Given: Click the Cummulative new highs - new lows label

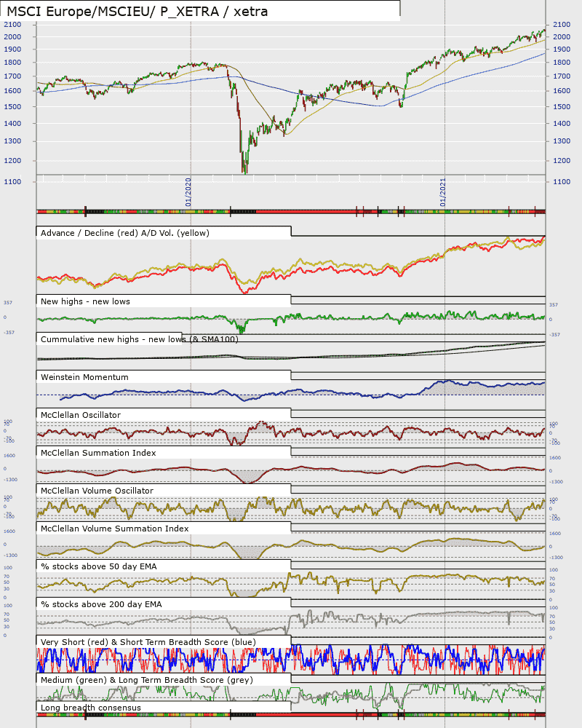Looking at the screenshot, I should (139, 339).
